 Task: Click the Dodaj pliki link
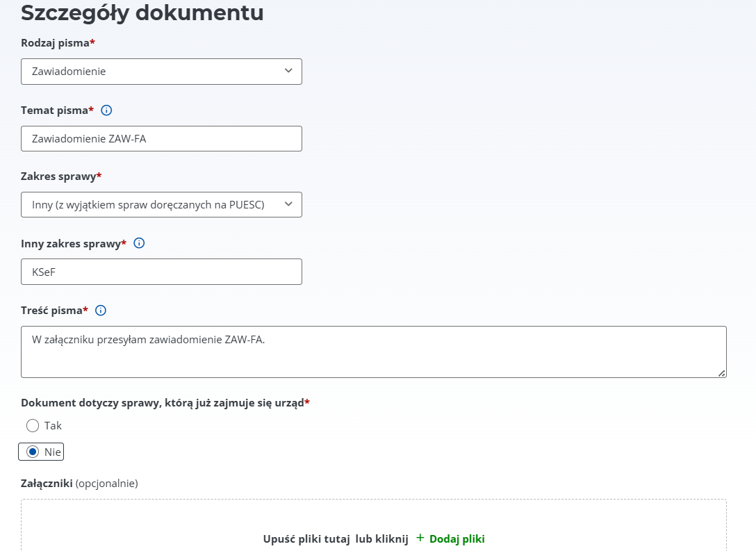point(457,538)
